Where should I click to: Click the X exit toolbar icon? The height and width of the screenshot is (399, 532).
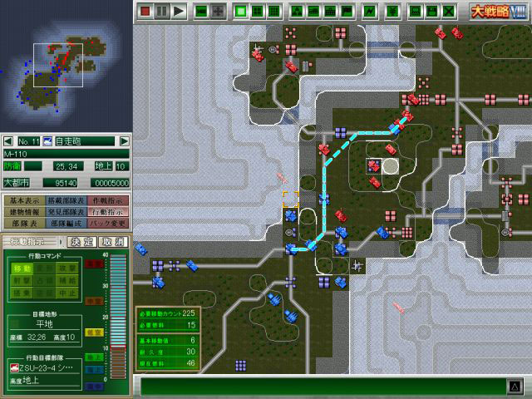coord(449,12)
